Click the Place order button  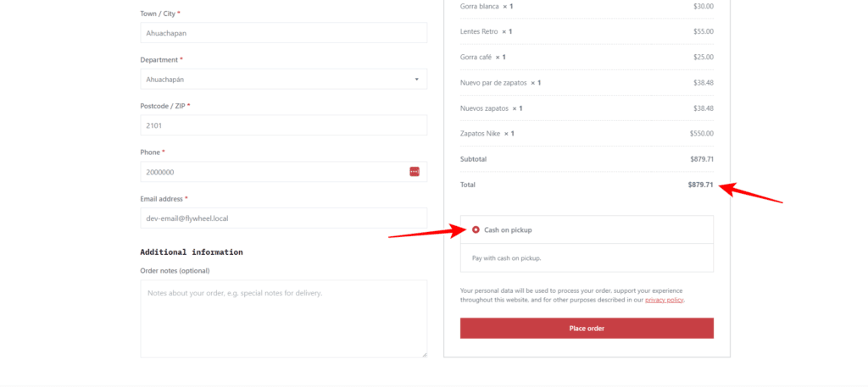click(587, 329)
